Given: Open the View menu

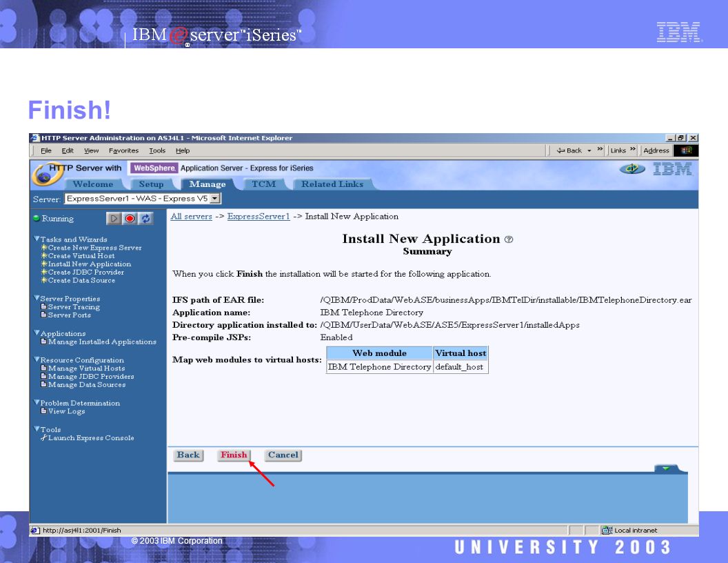Looking at the screenshot, I should point(92,150).
